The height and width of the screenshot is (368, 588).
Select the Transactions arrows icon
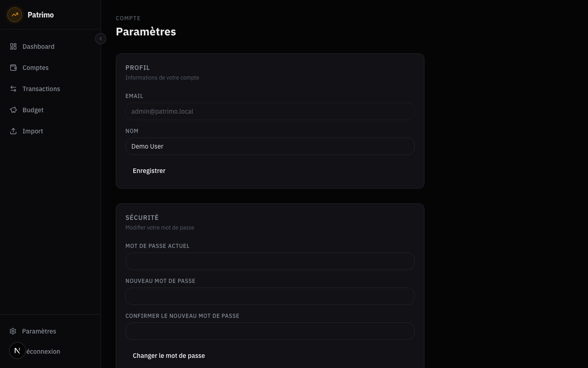(13, 89)
